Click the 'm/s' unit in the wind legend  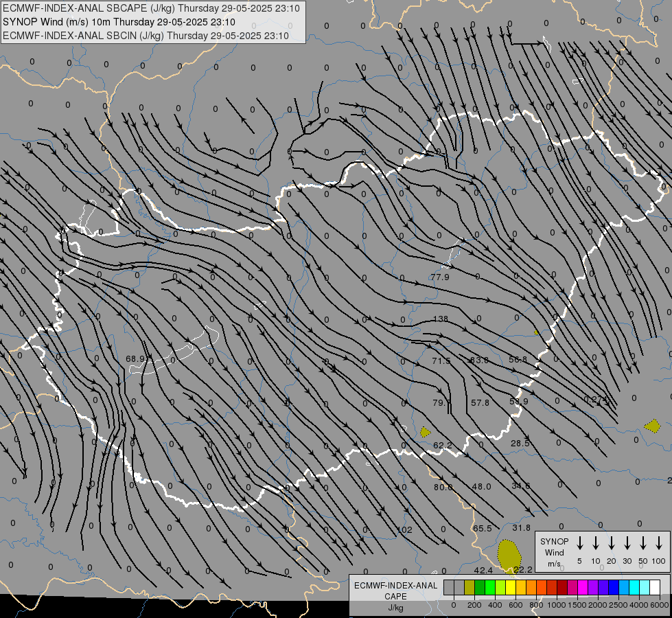tap(554, 564)
